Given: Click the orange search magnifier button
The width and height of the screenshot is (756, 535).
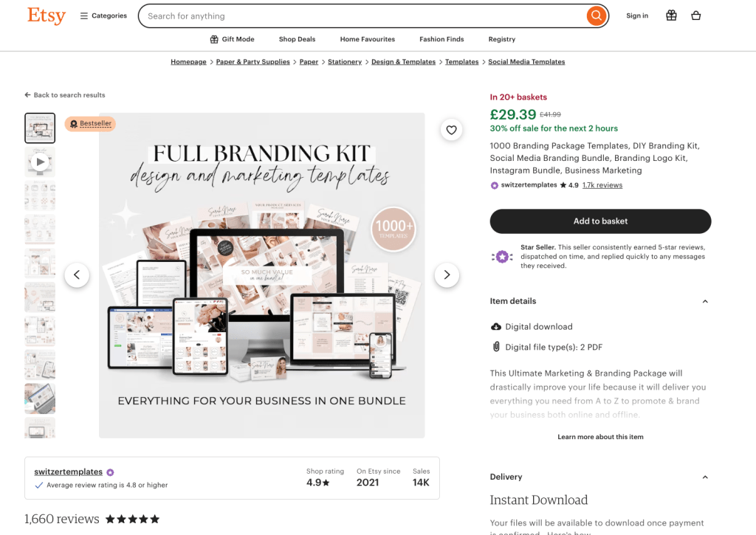Looking at the screenshot, I should point(597,16).
